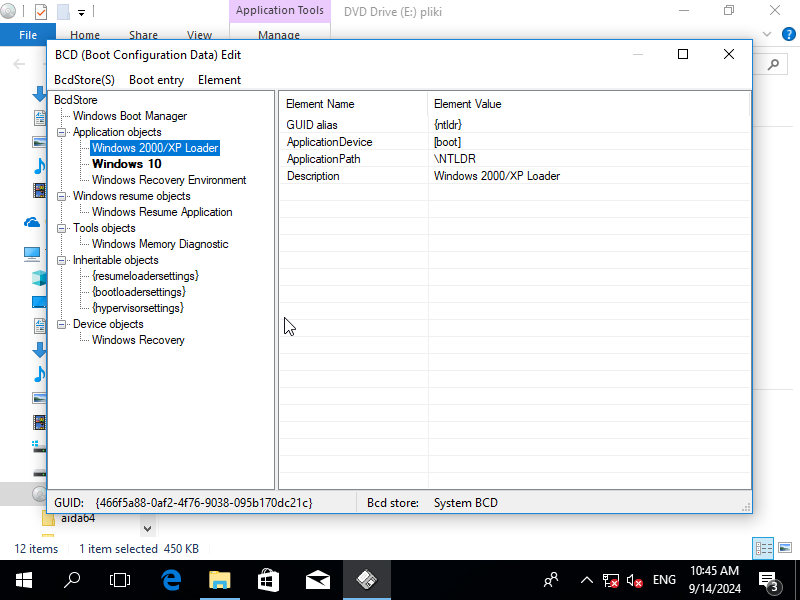Select Windows Resume Application entry

(x=162, y=212)
